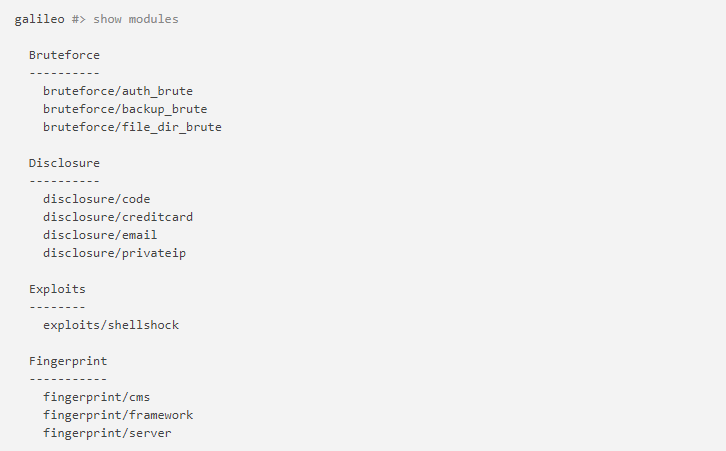Select disclosure/creditcard module line
This screenshot has height=451, width=726.
pyautogui.click(x=111, y=217)
